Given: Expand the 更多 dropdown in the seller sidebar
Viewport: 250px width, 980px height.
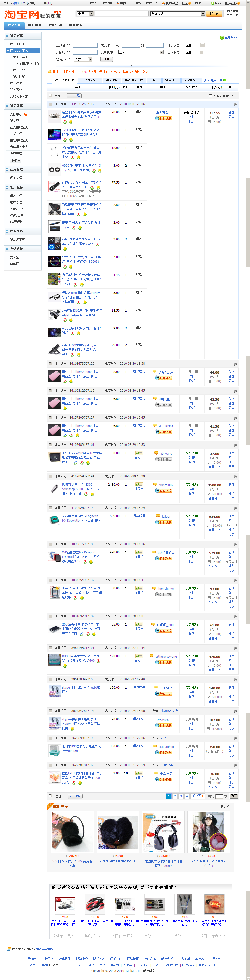Looking at the screenshot, I should click(15, 160).
